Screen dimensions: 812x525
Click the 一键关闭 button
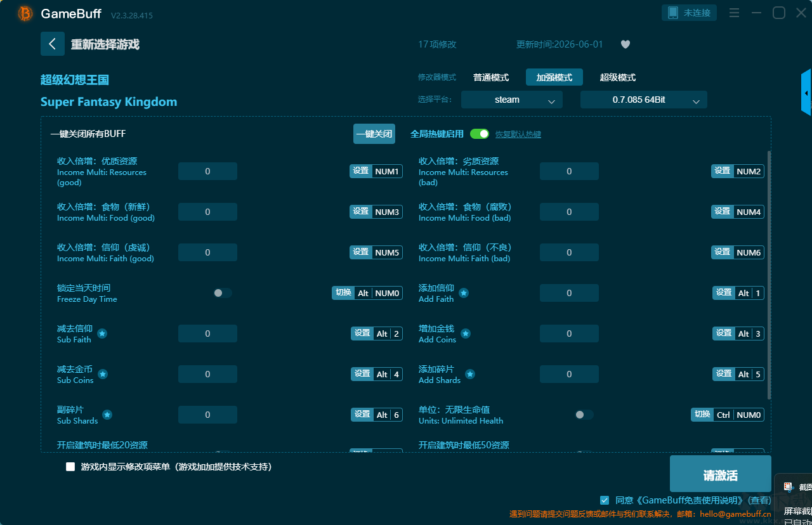pyautogui.click(x=374, y=134)
